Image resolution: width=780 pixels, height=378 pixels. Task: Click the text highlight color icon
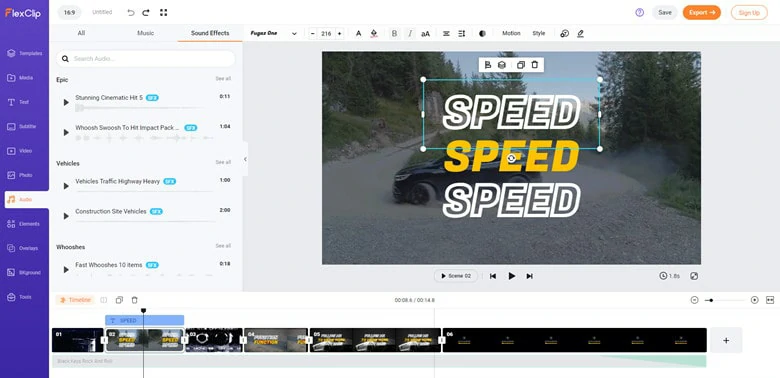coord(374,33)
